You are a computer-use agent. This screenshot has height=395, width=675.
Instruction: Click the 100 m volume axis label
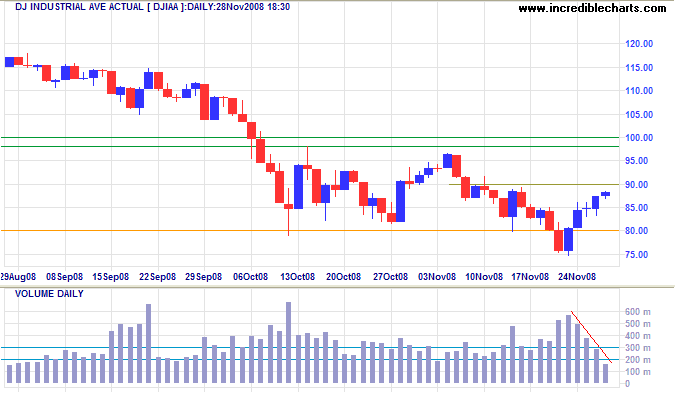click(638, 372)
